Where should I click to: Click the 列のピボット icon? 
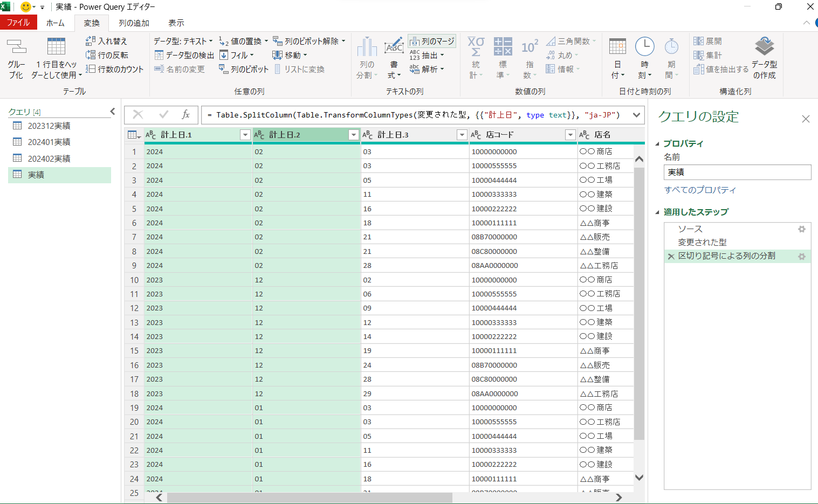(223, 69)
